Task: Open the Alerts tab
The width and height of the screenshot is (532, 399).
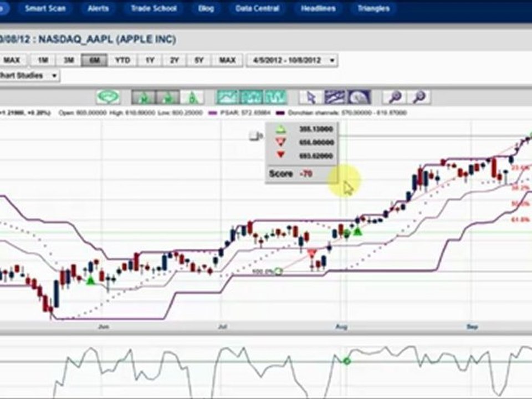Action: tap(98, 8)
